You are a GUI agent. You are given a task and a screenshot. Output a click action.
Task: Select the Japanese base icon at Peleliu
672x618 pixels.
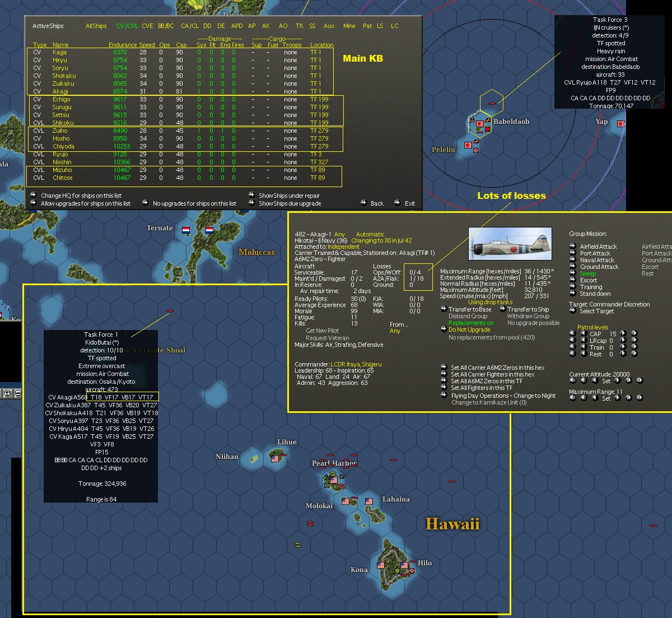coord(468,145)
